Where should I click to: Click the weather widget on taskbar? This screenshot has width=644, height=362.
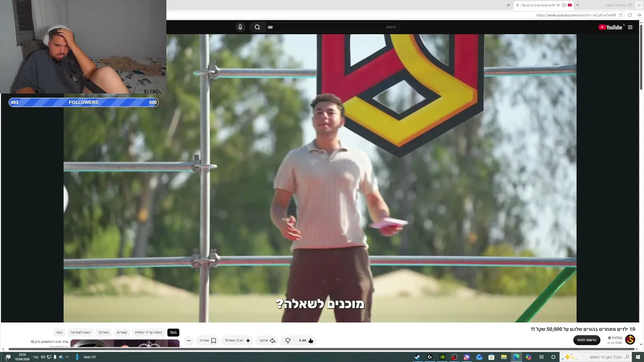click(x=87, y=357)
